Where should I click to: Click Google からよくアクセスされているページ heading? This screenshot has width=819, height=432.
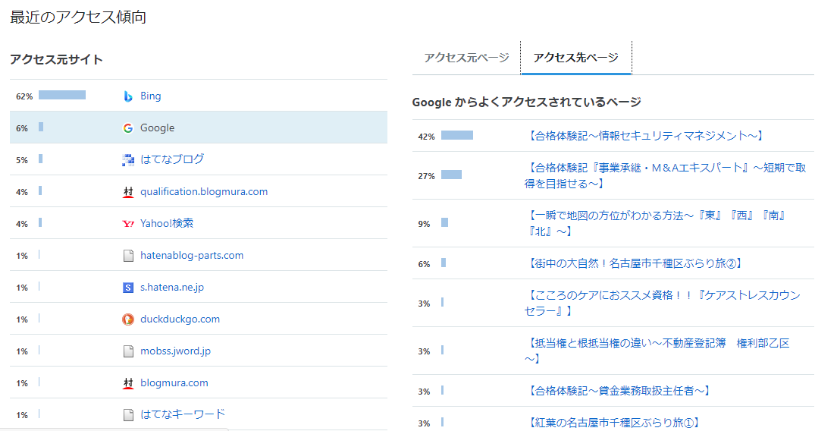click(526, 102)
